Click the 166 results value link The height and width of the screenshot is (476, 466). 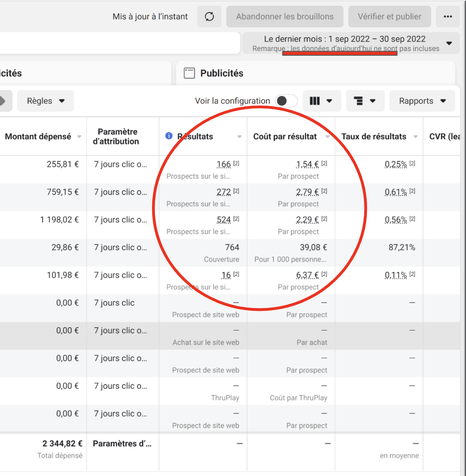point(223,164)
